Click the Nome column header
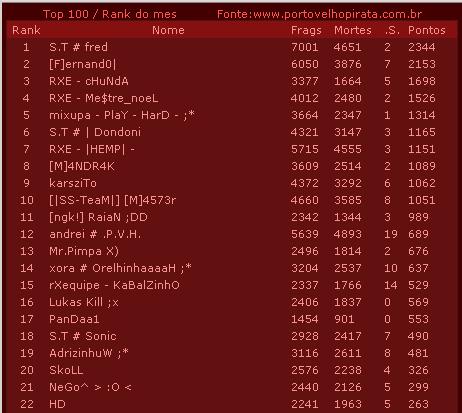The height and width of the screenshot is (413, 462). [x=168, y=30]
